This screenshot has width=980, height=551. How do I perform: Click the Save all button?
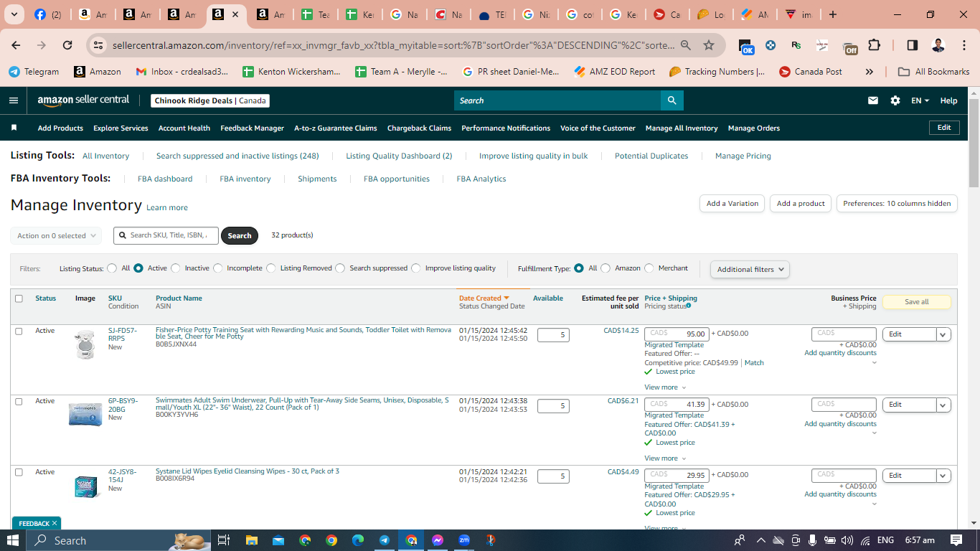click(x=916, y=302)
